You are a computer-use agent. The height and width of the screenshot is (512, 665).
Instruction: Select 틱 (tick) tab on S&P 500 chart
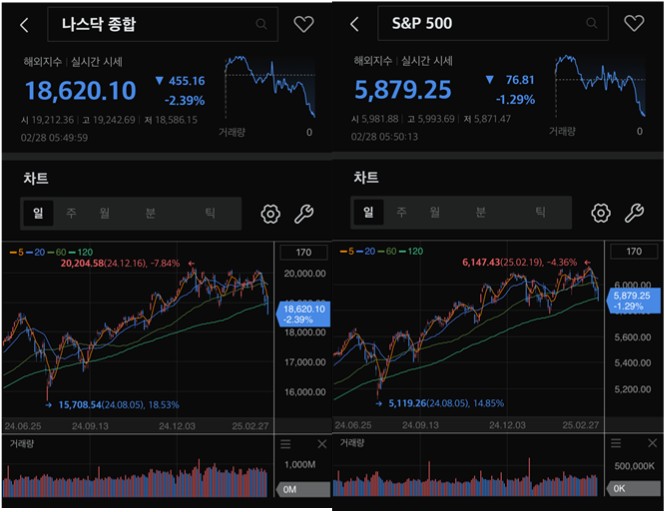tap(540, 213)
